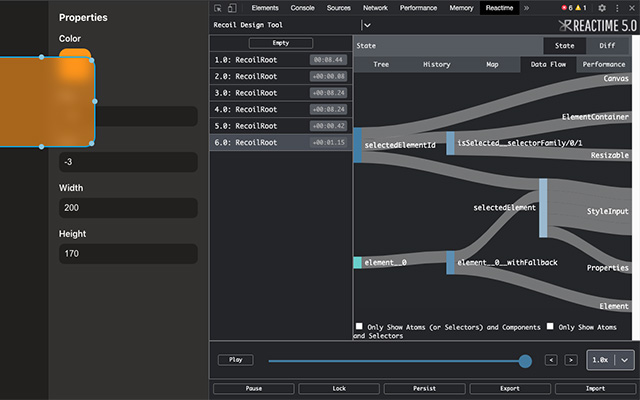Viewport: 640px width, 400px height.
Task: Open the Data Flow tab
Action: (548, 64)
